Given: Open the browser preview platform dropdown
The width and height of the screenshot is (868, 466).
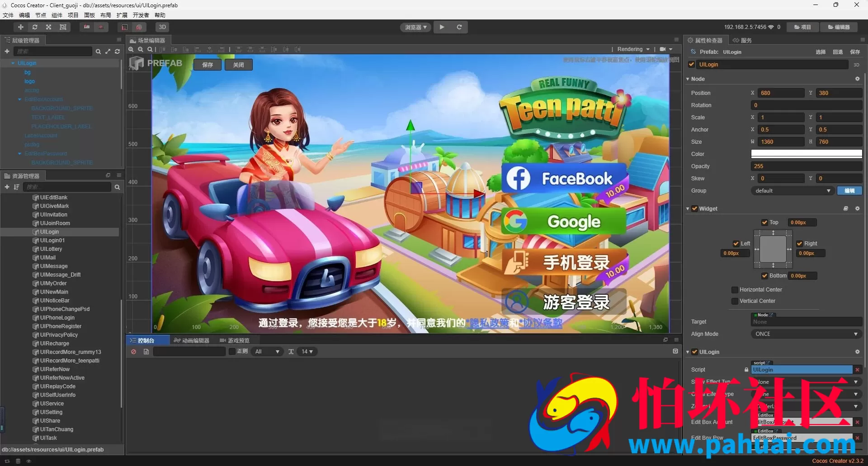Looking at the screenshot, I should (415, 27).
